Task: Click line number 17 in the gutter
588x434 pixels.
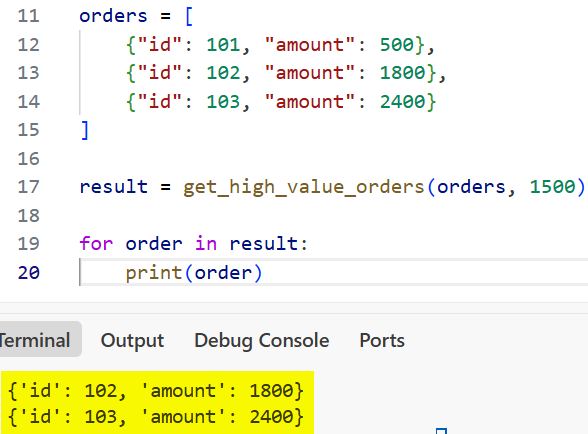Action: (x=28, y=187)
